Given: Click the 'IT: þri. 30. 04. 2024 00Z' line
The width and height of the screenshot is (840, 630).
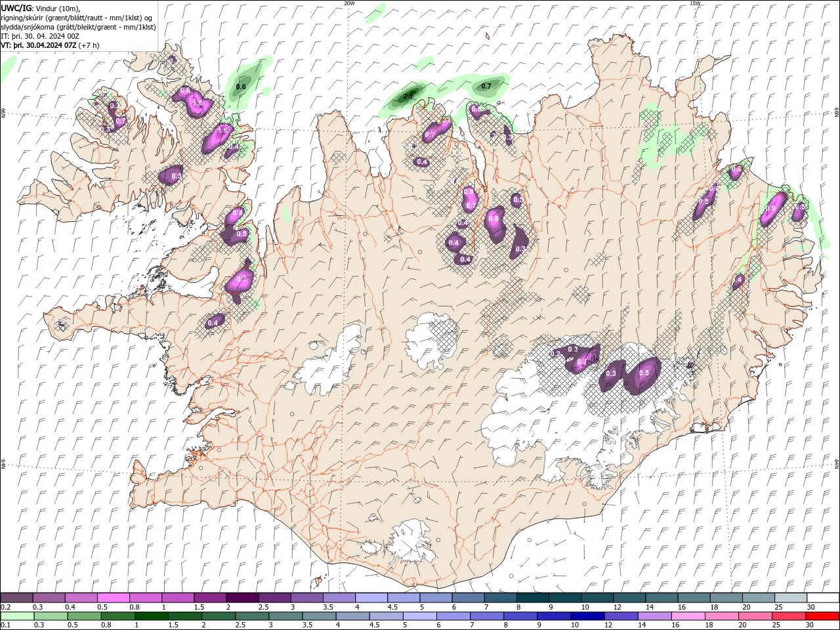Looking at the screenshot, I should [x=40, y=36].
